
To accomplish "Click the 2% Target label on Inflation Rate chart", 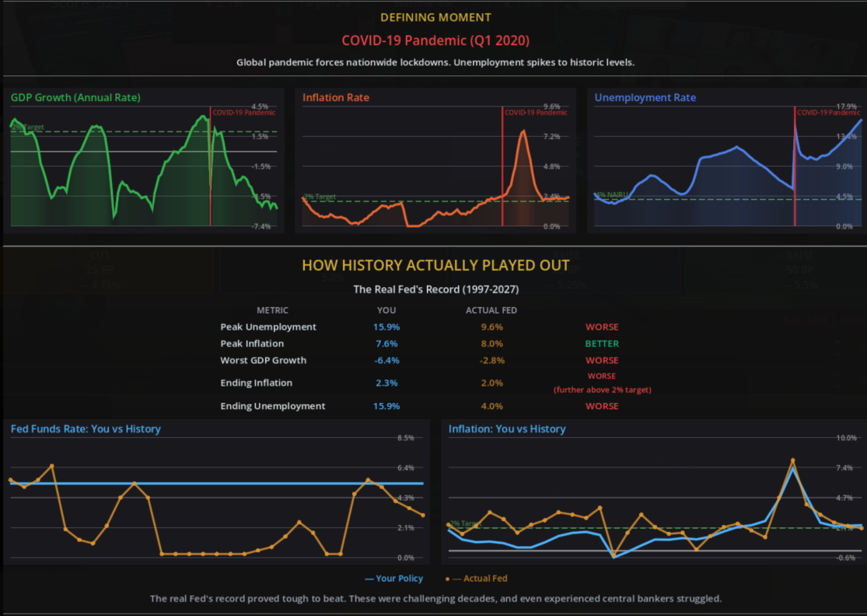I will pyautogui.click(x=320, y=197).
